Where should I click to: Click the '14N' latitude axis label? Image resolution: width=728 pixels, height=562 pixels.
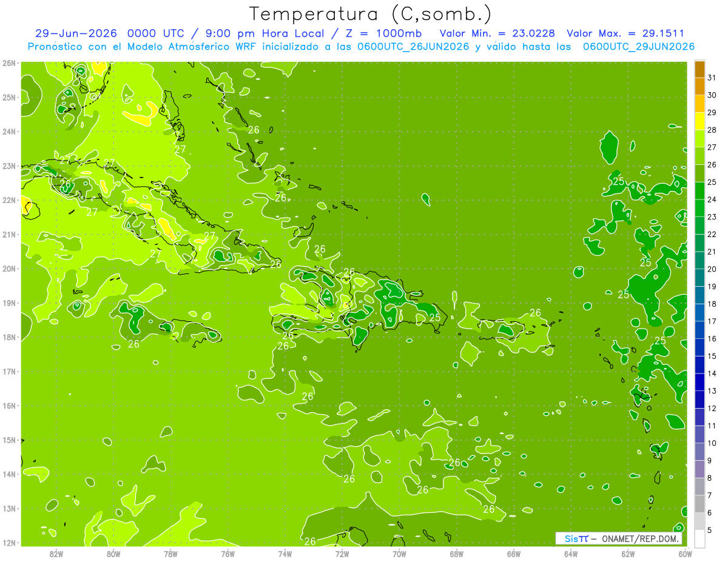(8, 474)
